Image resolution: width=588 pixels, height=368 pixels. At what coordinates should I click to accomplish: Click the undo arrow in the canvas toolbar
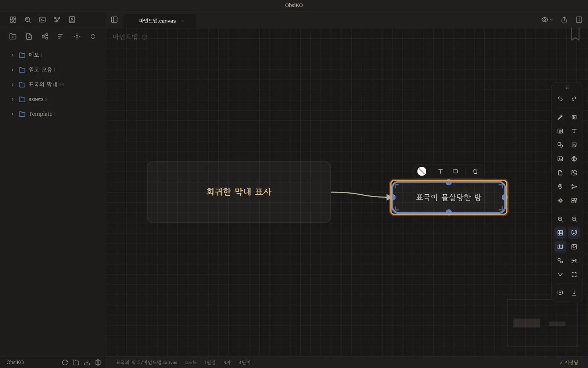point(560,99)
